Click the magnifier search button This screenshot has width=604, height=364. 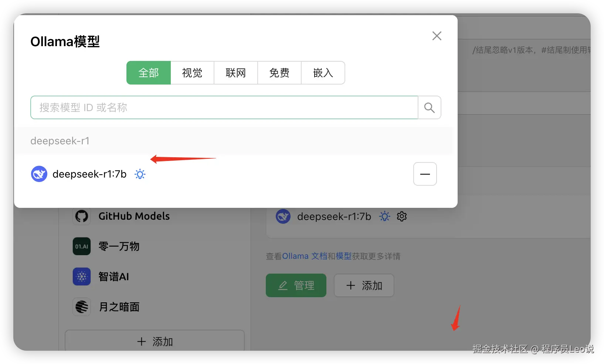[430, 107]
